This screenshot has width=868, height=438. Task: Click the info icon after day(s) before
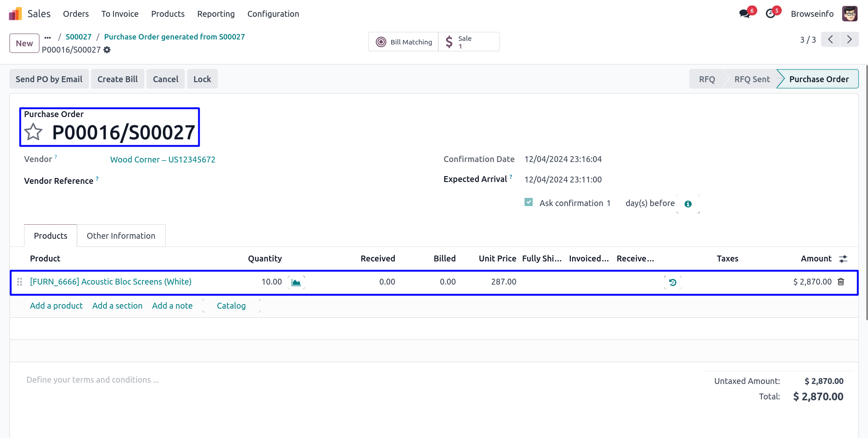[x=688, y=204]
